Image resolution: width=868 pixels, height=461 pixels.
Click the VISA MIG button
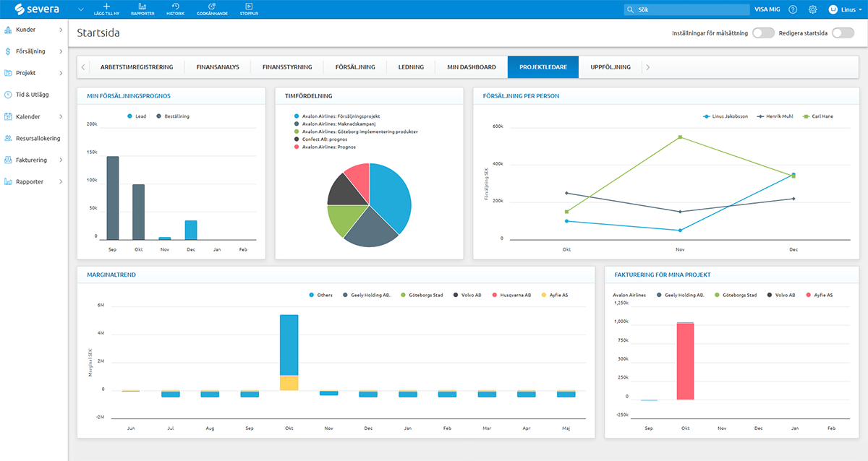coord(766,9)
